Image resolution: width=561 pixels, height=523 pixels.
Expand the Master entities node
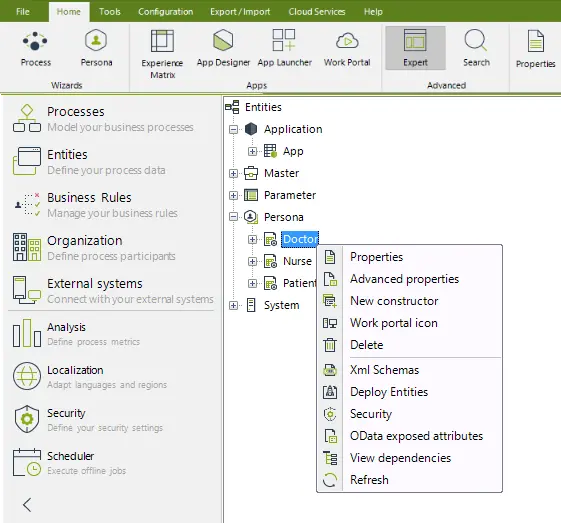click(233, 173)
